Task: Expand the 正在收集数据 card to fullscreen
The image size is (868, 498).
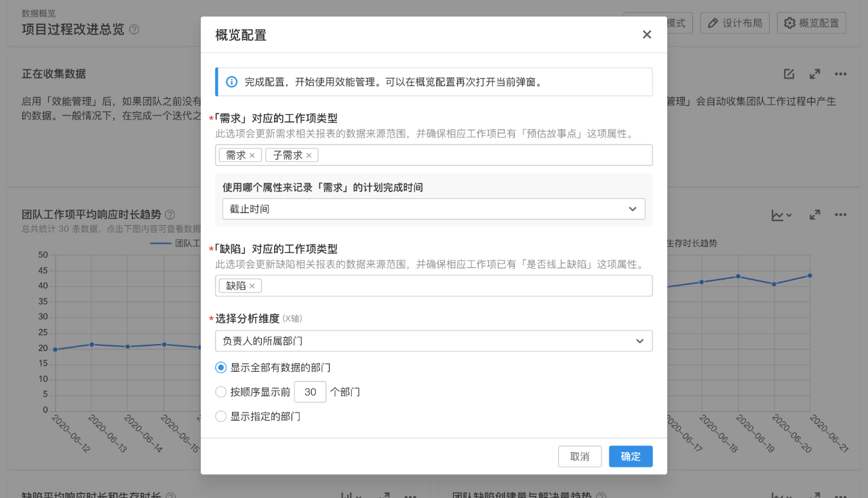Action: click(814, 74)
